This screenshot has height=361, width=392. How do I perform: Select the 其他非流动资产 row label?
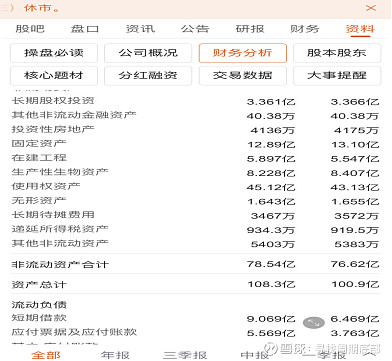pos(60,243)
